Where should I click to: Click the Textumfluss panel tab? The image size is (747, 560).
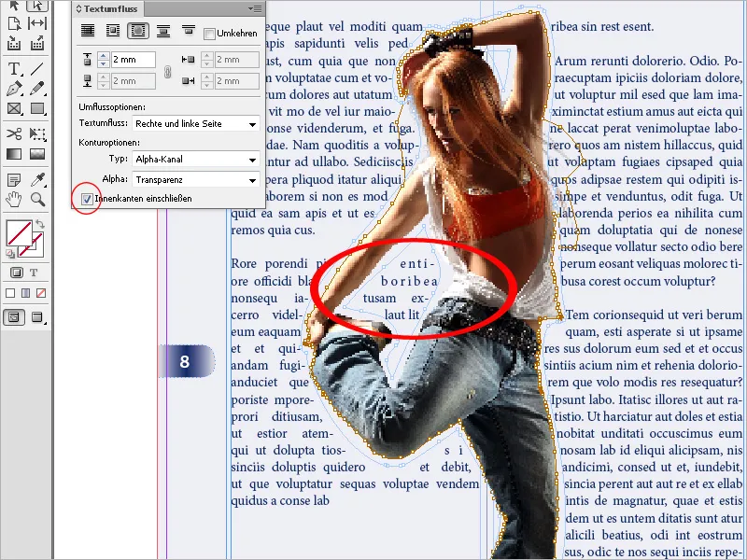[109, 8]
